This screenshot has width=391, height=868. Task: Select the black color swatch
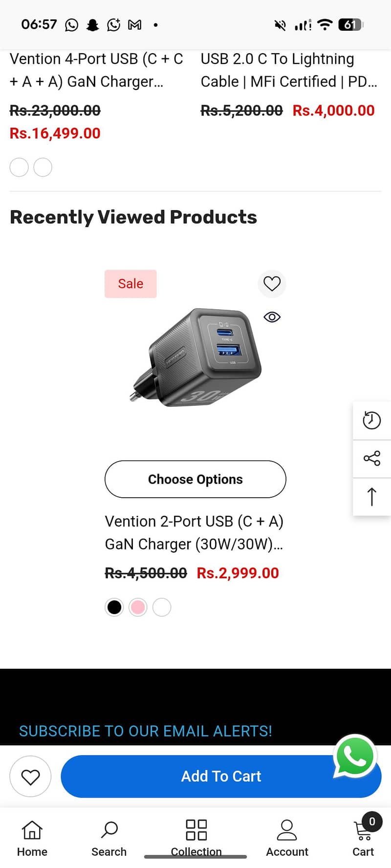pos(114,607)
